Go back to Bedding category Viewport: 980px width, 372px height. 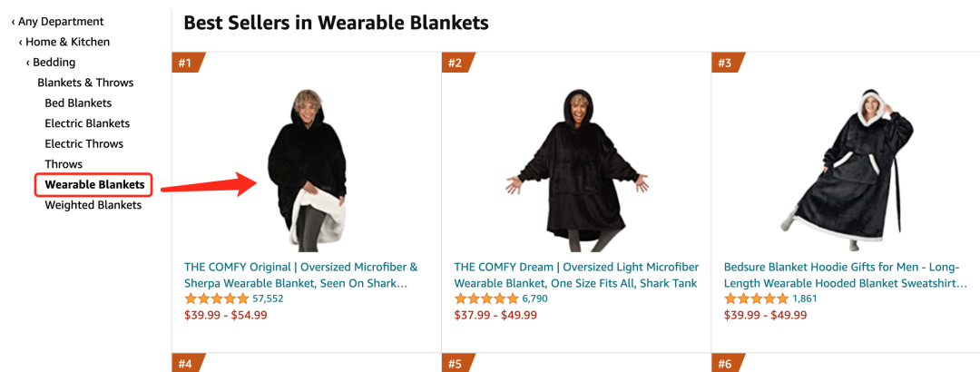tap(54, 63)
